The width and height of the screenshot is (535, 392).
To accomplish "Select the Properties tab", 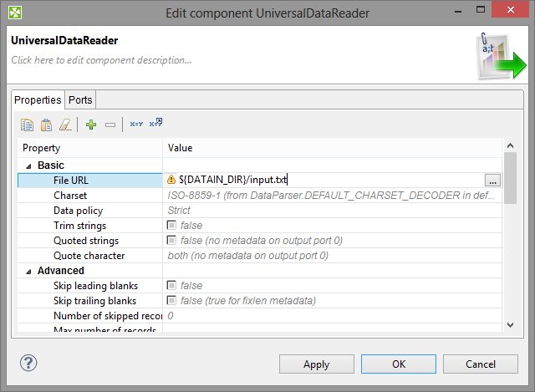I will [38, 100].
